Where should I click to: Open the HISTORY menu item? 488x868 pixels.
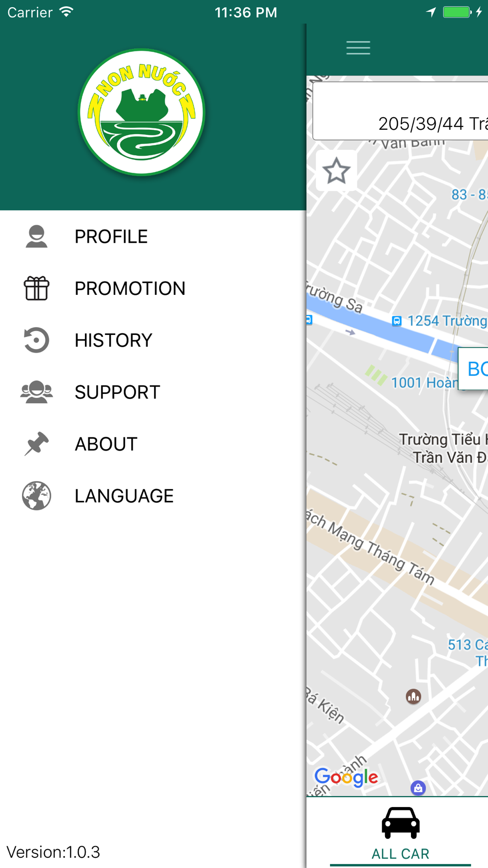click(153, 340)
